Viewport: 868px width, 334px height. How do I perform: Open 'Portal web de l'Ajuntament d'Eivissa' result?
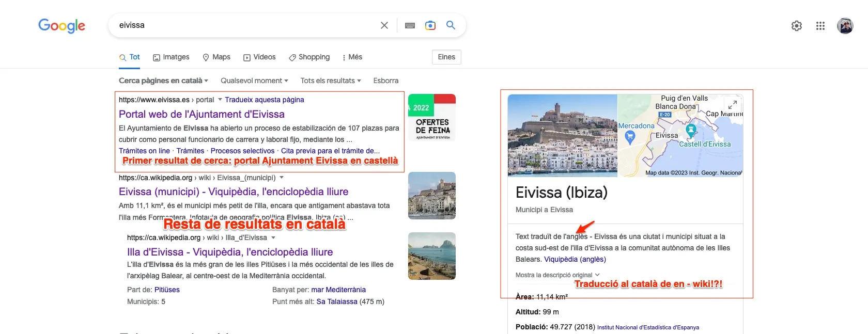point(202,114)
